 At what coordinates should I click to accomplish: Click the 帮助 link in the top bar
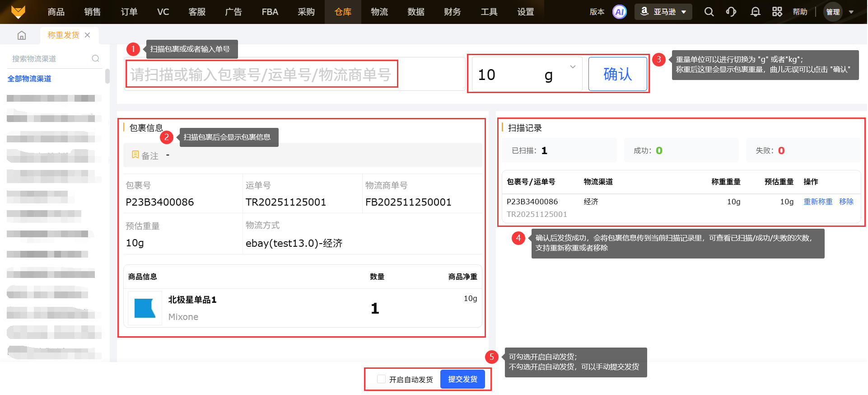[800, 12]
